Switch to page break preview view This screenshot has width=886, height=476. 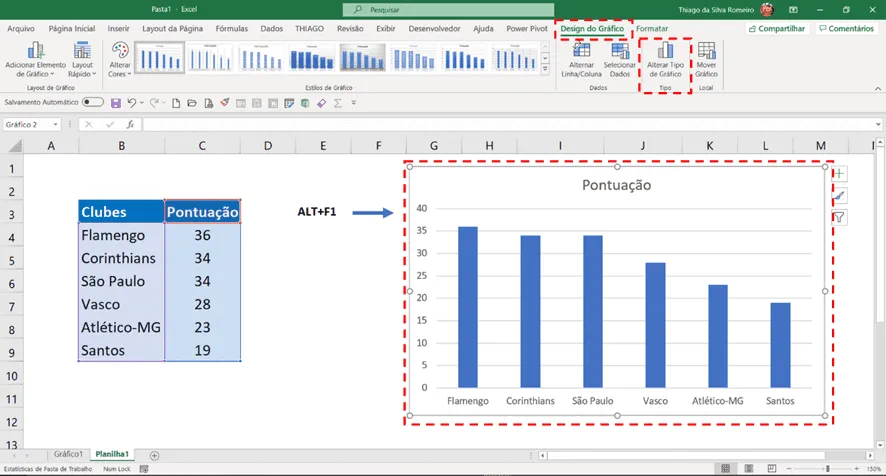click(x=771, y=469)
